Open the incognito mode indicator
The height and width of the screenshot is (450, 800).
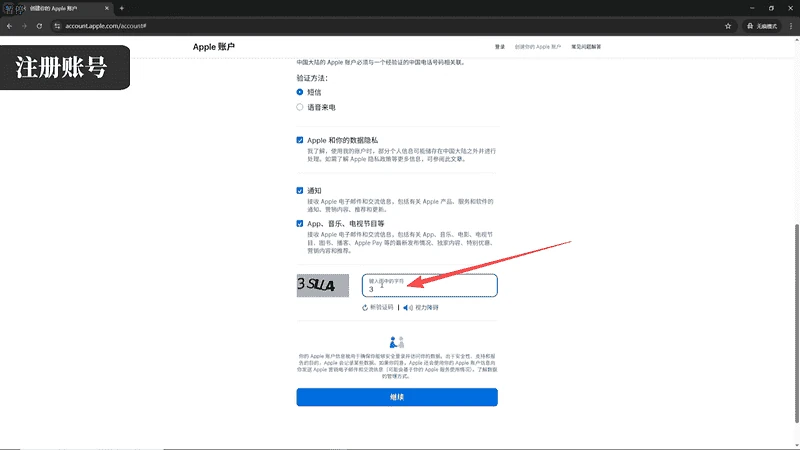click(762, 26)
